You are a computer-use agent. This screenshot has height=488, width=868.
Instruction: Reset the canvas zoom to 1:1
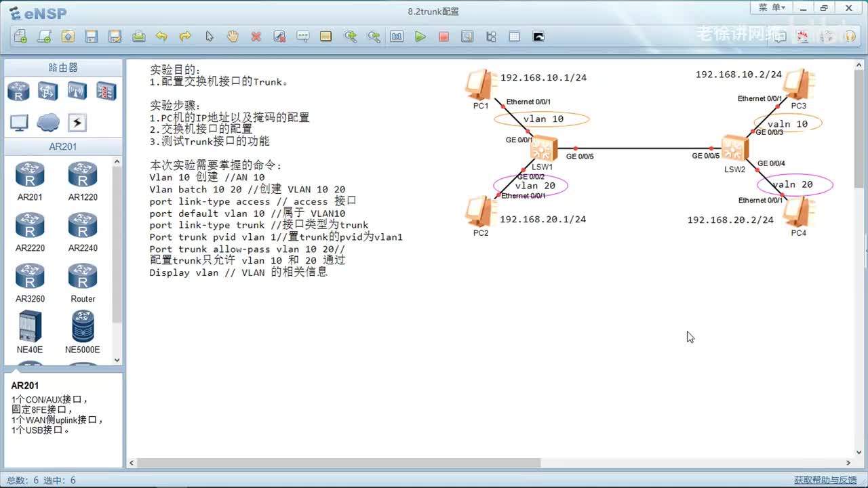click(397, 37)
